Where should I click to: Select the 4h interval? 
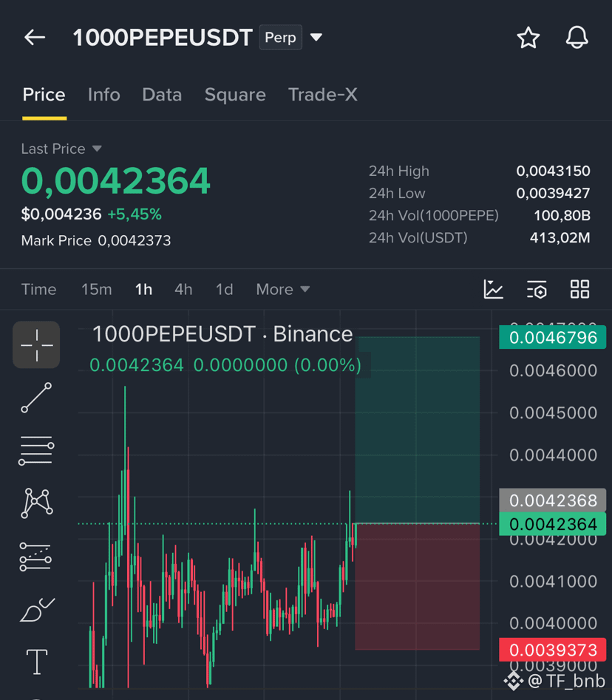[x=183, y=289]
